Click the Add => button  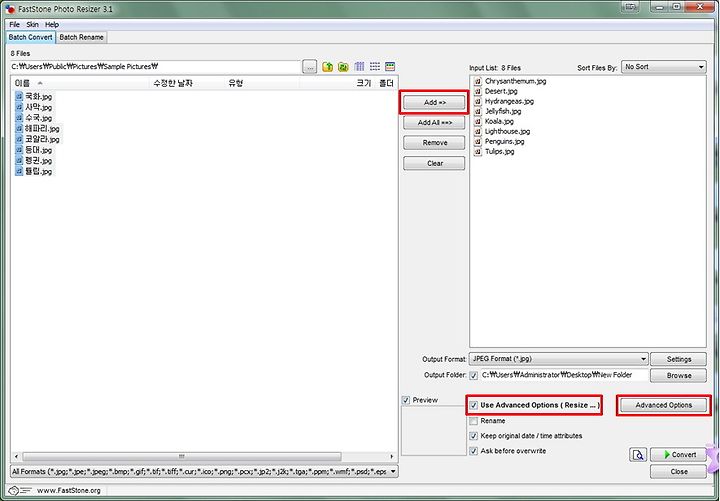pyautogui.click(x=434, y=102)
